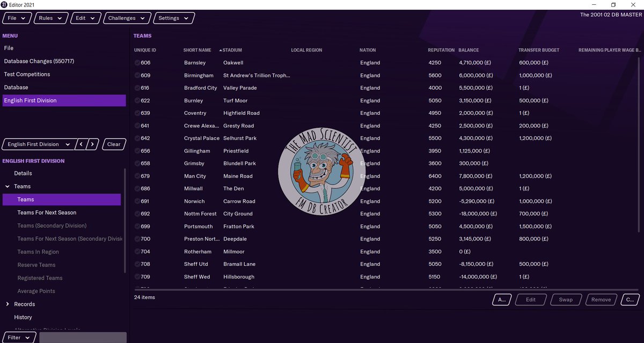Sort by the Reputation column header

(441, 50)
